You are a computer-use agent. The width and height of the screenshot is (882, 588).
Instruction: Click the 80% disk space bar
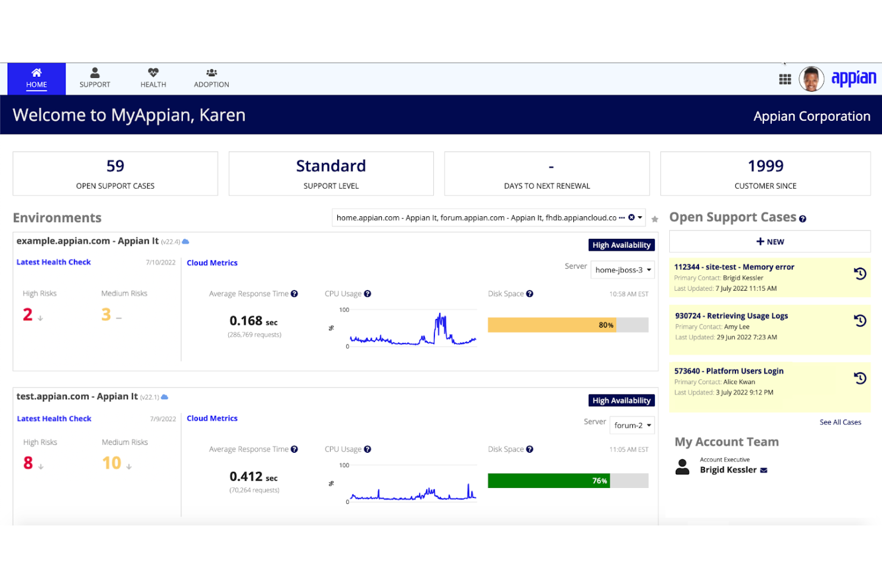pyautogui.click(x=568, y=325)
